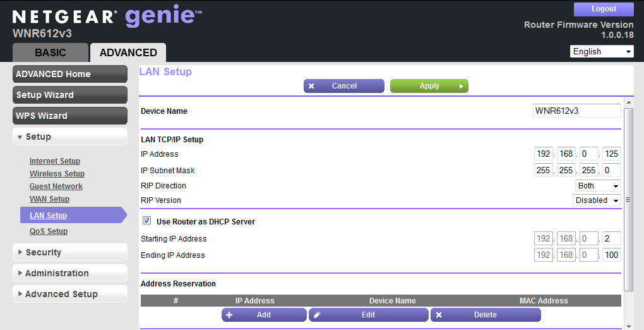Expand the Advanced Setup section
Image resolution: width=644 pixels, height=330 pixels.
click(x=70, y=294)
